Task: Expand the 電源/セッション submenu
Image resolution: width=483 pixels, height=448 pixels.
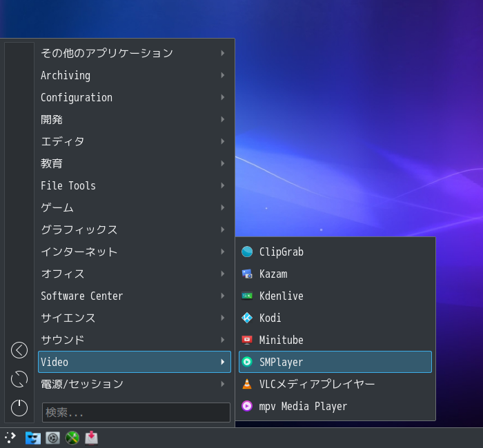Action: point(135,384)
